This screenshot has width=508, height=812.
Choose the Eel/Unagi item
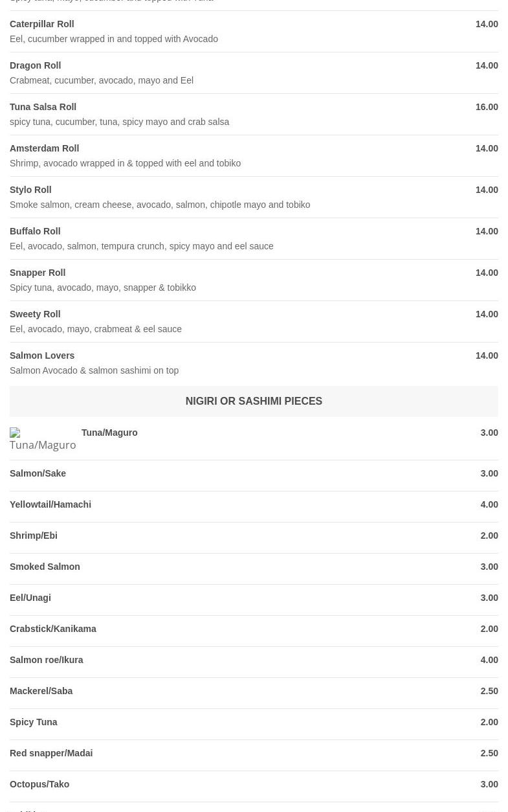click(30, 598)
